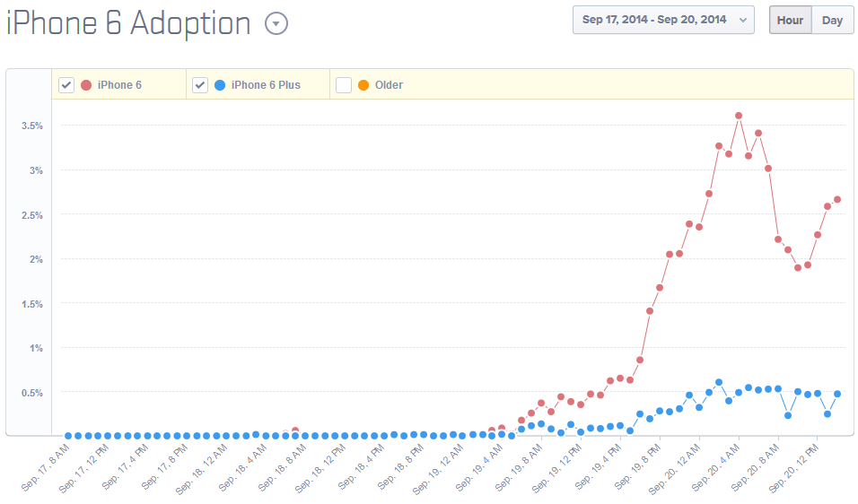Viewport: 858px width, 504px height.
Task: Click the Sep. 20, 12 PM axis label
Action: [x=794, y=469]
